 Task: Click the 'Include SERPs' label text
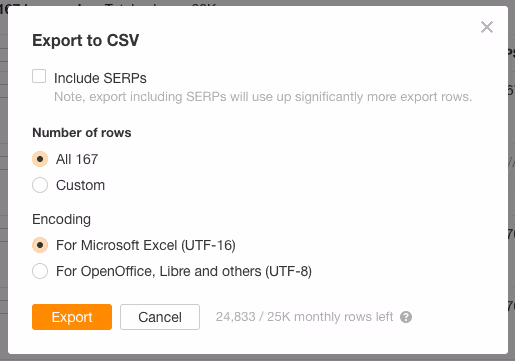tap(100, 78)
